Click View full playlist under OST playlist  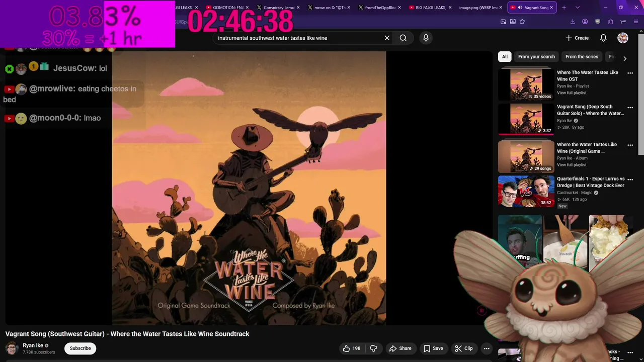(572, 93)
